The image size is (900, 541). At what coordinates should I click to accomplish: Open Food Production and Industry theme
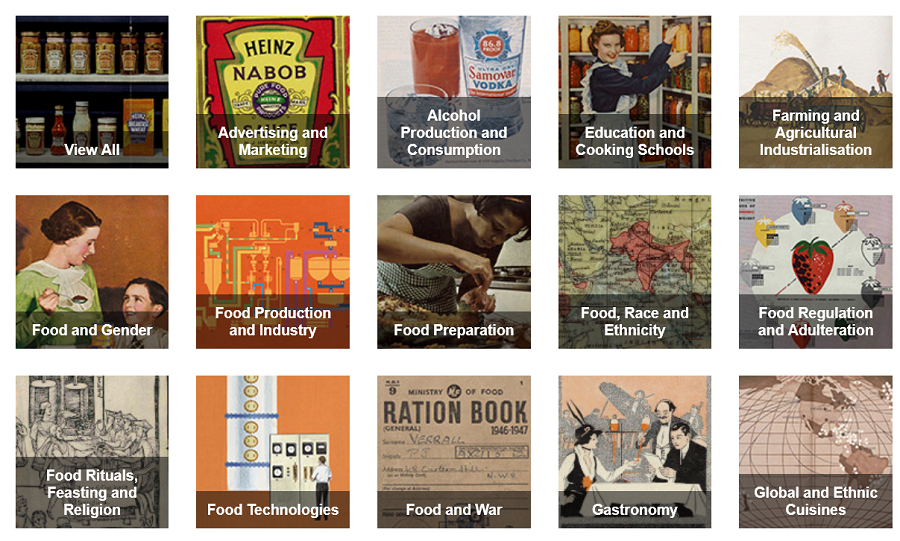273,272
